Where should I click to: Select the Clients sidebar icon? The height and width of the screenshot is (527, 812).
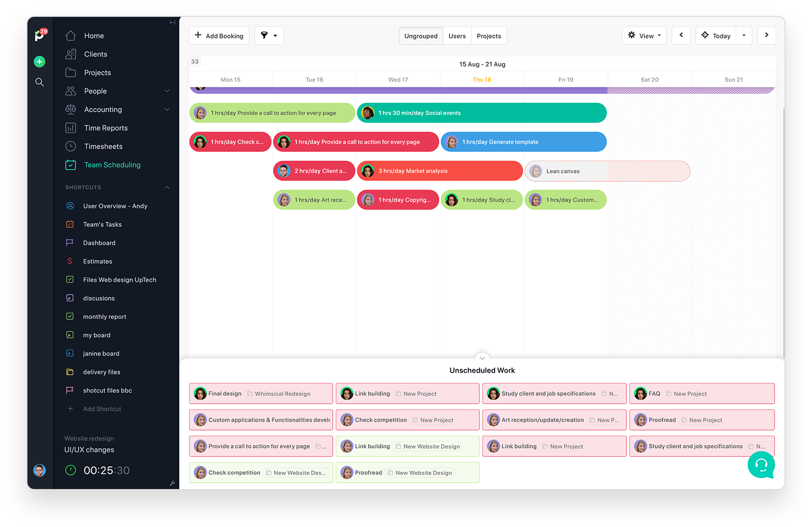coord(71,54)
